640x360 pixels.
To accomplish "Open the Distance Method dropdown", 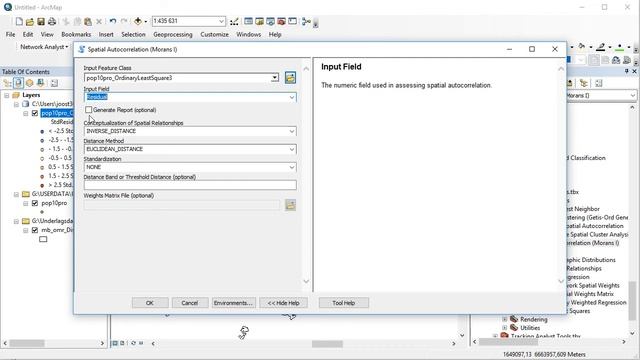I will point(292,149).
